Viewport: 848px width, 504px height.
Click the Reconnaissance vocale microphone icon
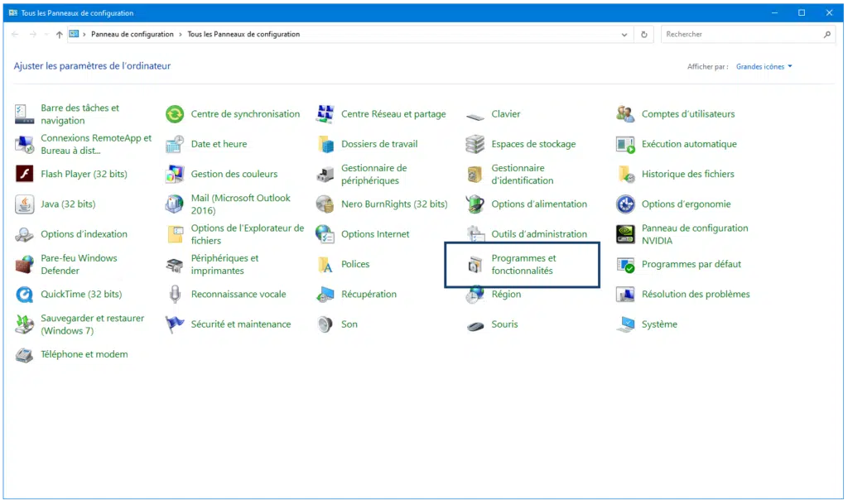(175, 295)
